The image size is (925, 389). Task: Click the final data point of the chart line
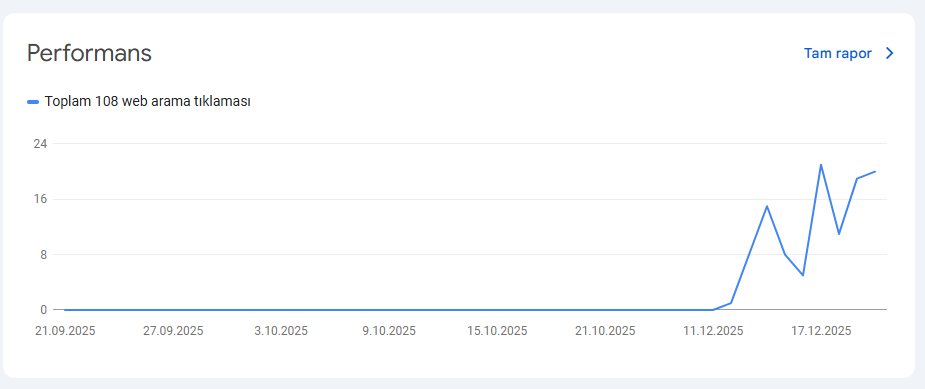[x=875, y=171]
